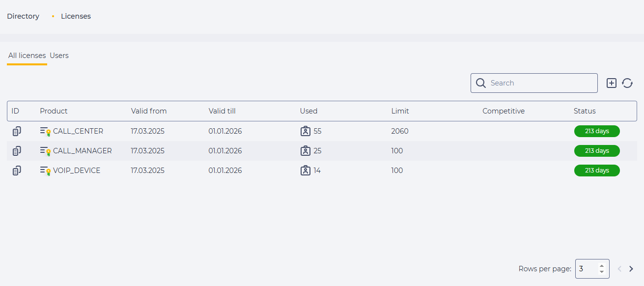Decrease rows per page with down arrow
This screenshot has width=644, height=286.
(x=602, y=272)
